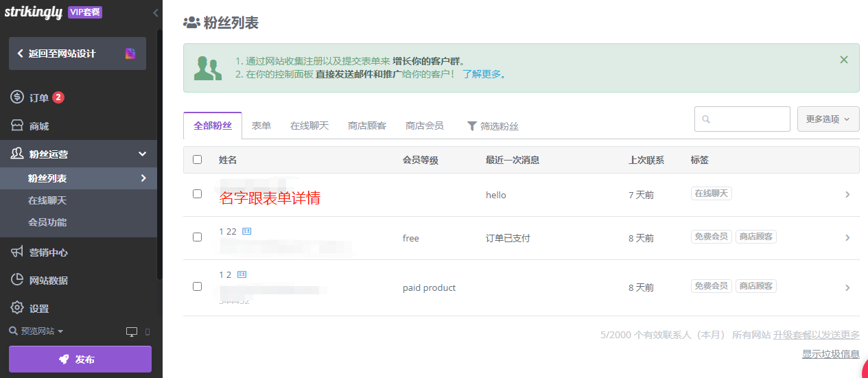868x378 pixels.
Task: Click the 返回至网站设计 button
Action: pyautogui.click(x=78, y=54)
